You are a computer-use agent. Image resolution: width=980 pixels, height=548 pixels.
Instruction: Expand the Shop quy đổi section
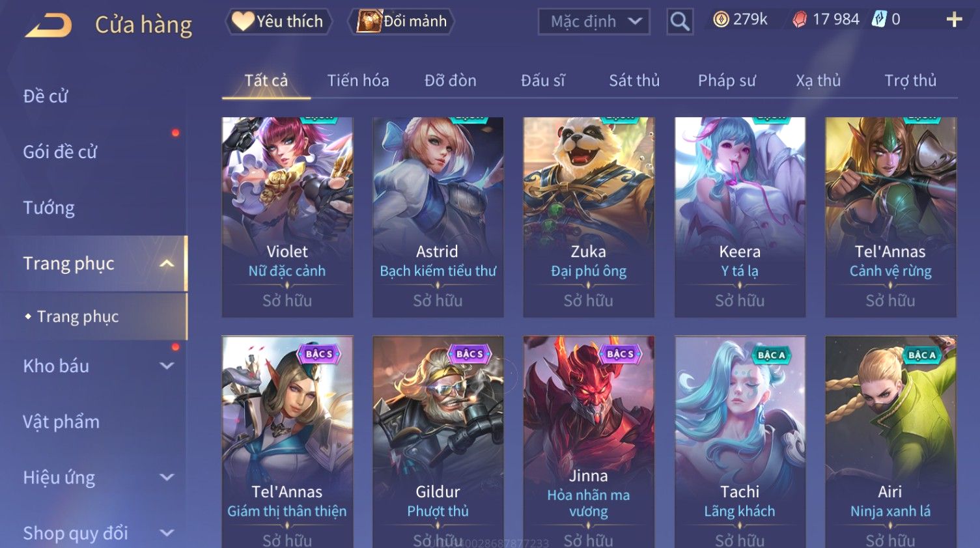click(167, 533)
